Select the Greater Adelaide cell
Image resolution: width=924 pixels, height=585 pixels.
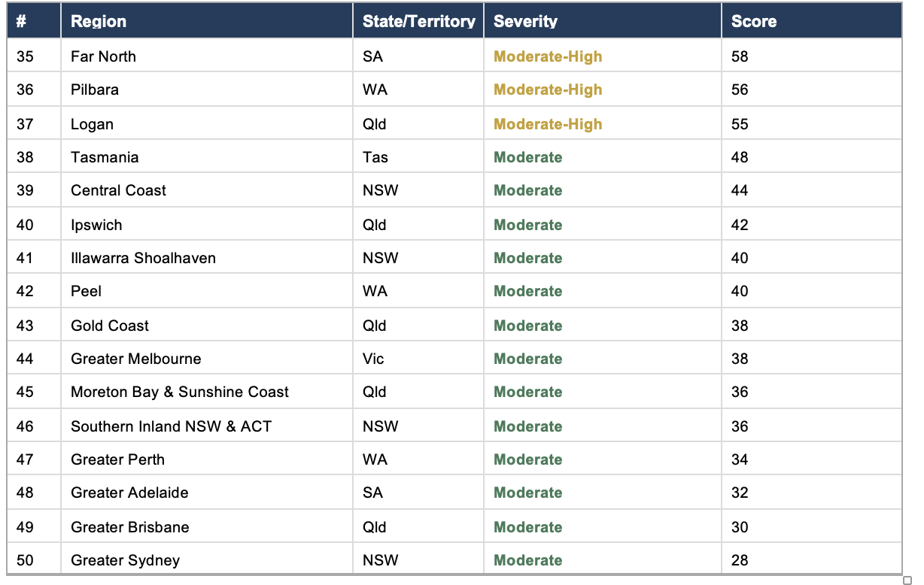[x=207, y=493]
